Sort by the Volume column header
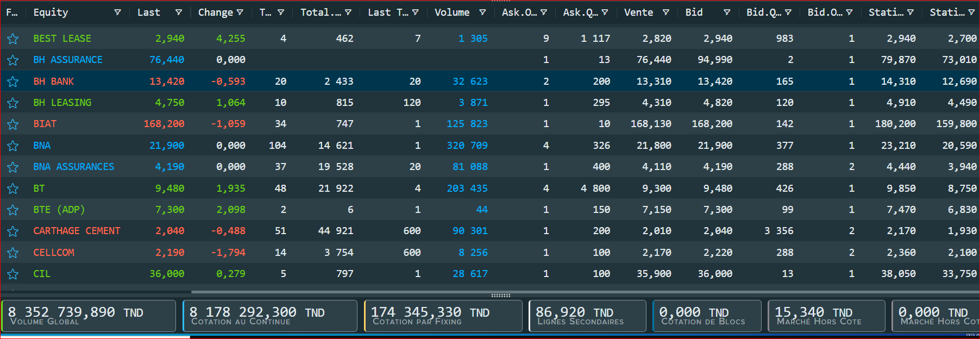 (452, 12)
